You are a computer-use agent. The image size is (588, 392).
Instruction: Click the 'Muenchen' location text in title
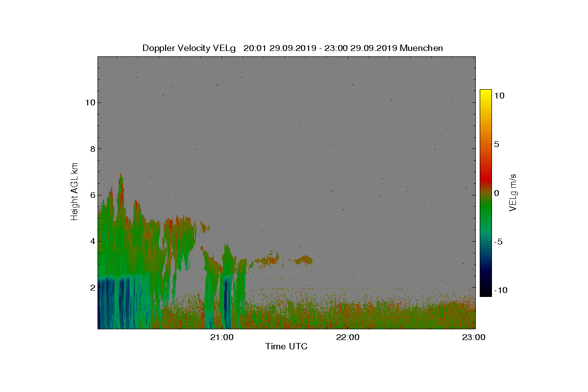click(x=421, y=48)
